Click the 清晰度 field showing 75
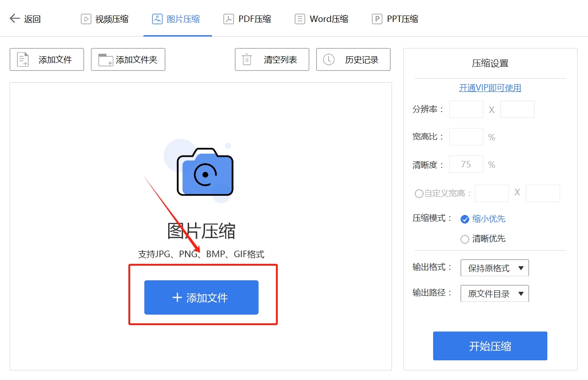This screenshot has width=588, height=380. pyautogui.click(x=466, y=164)
